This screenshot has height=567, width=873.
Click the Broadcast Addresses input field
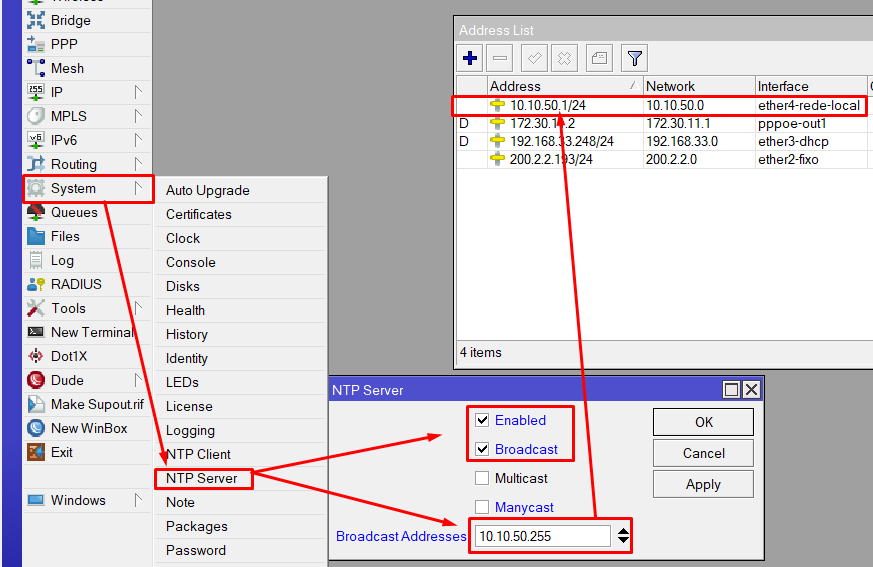point(542,536)
